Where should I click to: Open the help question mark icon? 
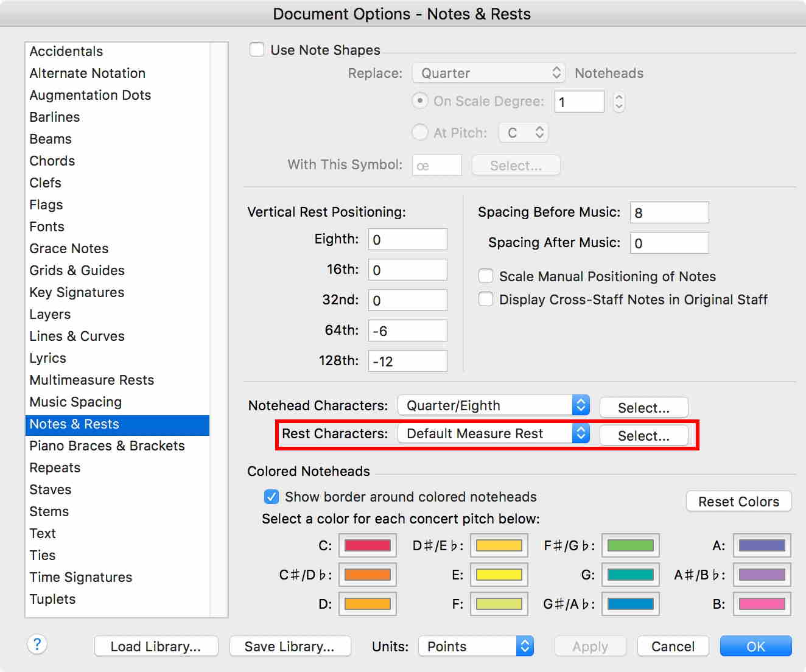click(x=37, y=644)
